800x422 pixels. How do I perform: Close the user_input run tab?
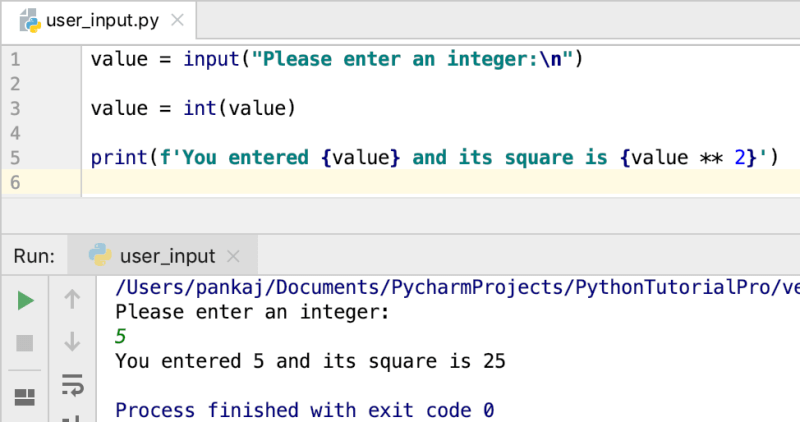click(x=233, y=256)
